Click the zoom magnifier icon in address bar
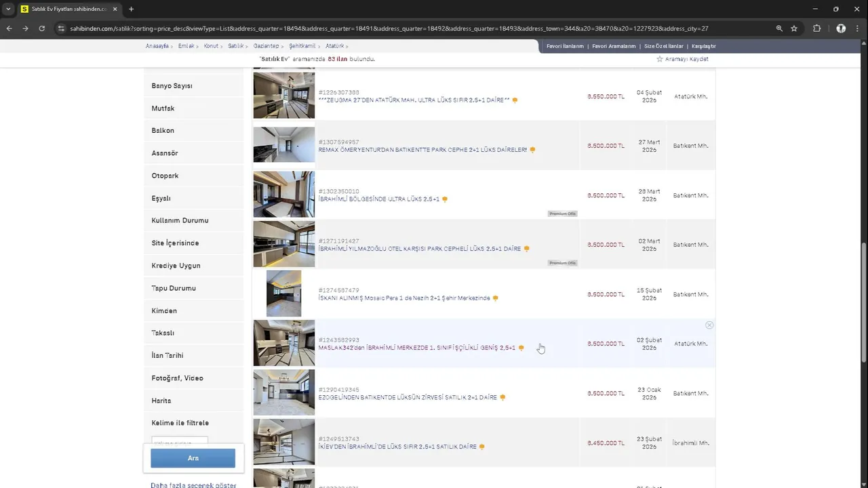Screen dimensions: 868x488 pyautogui.click(x=779, y=28)
